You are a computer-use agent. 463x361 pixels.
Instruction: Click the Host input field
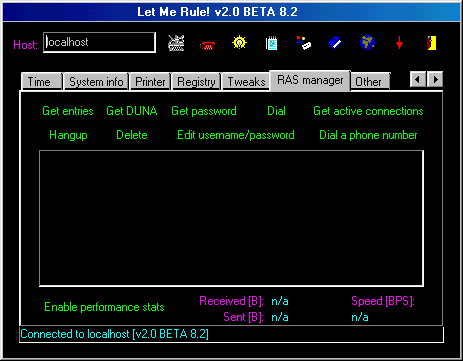pos(99,42)
